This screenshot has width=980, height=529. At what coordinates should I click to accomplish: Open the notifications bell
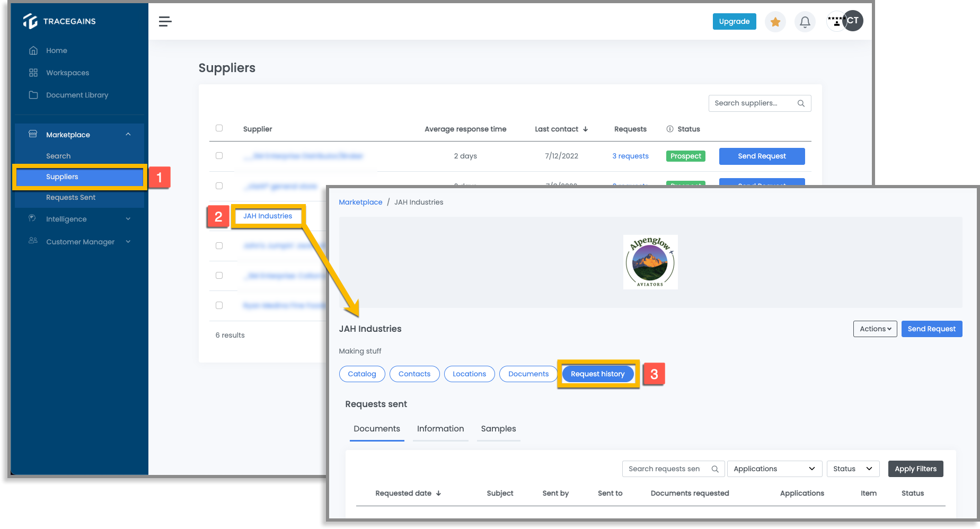[805, 22]
